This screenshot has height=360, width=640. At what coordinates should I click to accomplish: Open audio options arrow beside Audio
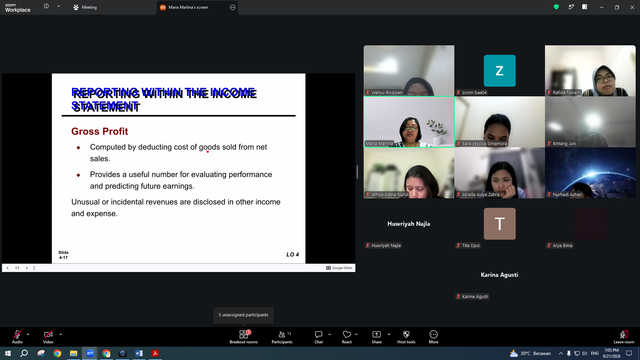pos(28,335)
